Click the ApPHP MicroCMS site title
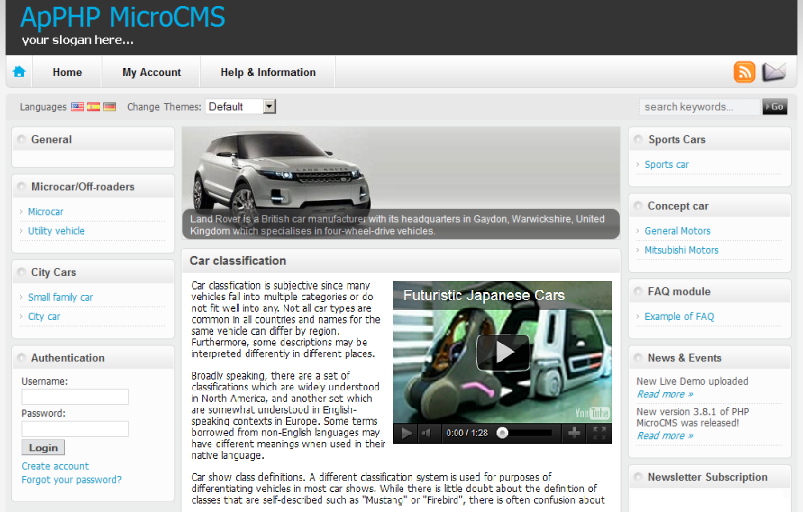803x512 pixels. click(122, 17)
